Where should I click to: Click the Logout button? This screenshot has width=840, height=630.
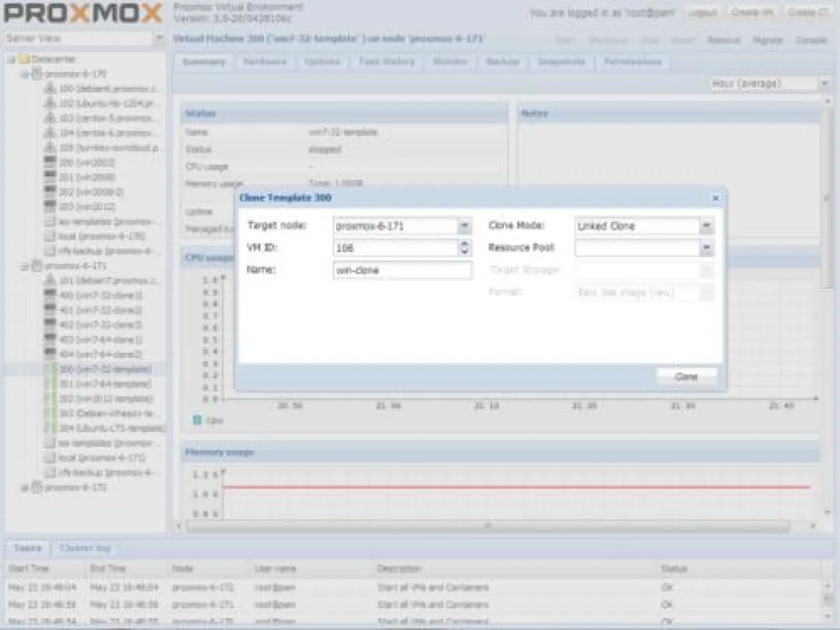click(702, 12)
